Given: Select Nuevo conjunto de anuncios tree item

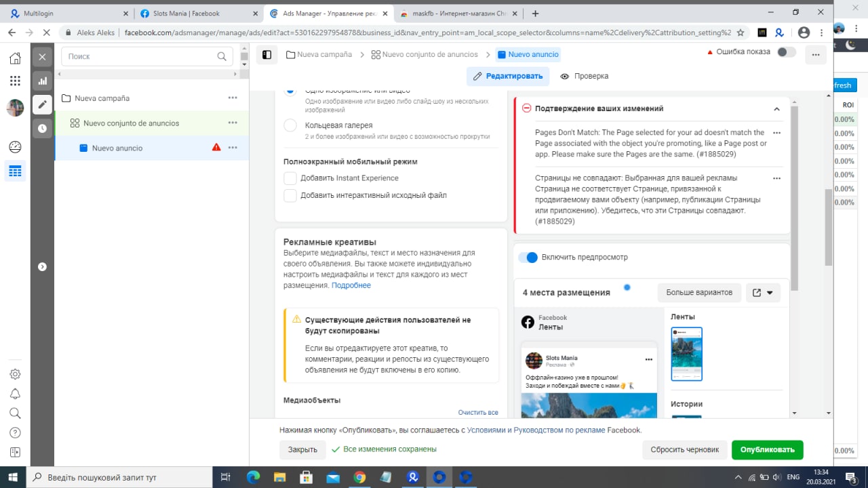Looking at the screenshot, I should pyautogui.click(x=131, y=123).
